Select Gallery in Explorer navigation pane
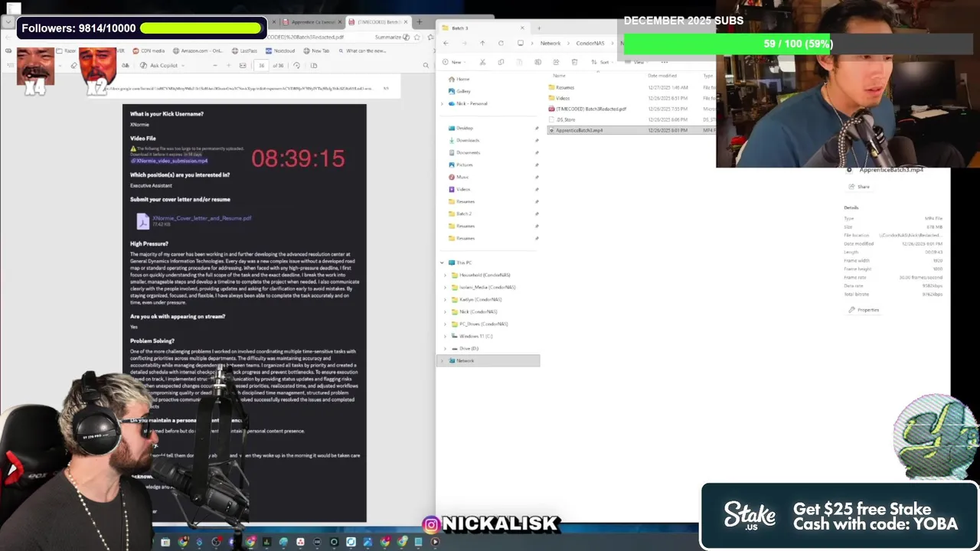The image size is (980, 551). tap(463, 91)
